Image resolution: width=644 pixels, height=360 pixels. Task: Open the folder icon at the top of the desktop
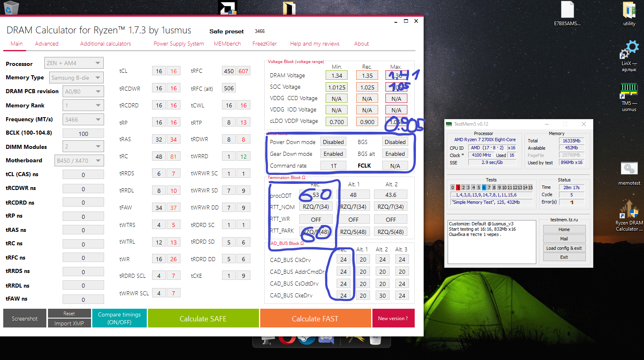point(289,7)
